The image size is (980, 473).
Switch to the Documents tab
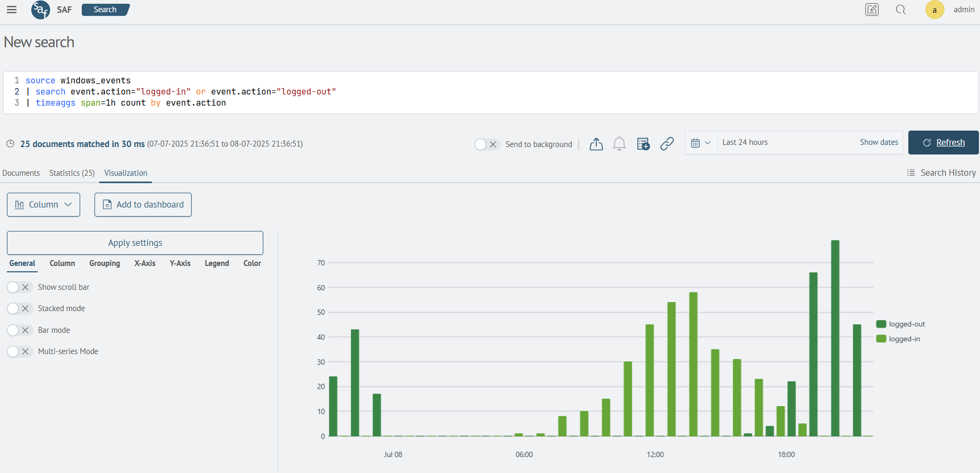(x=21, y=173)
